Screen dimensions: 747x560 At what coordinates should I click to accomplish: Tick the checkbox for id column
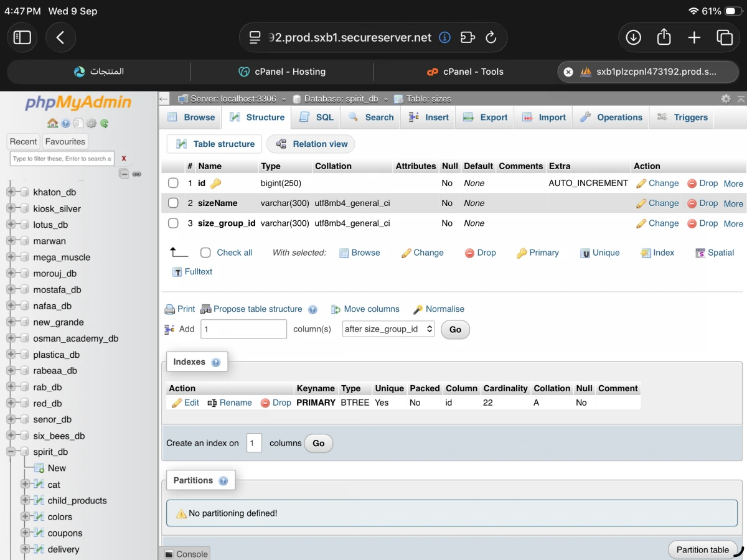(174, 183)
